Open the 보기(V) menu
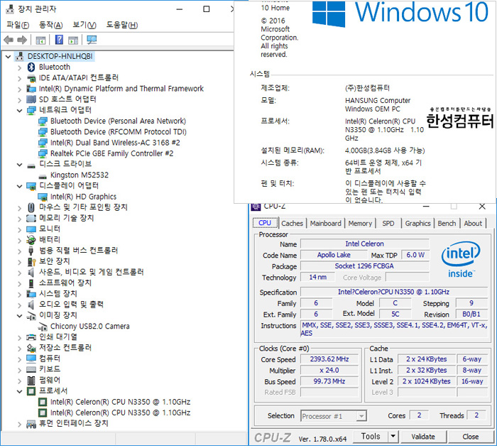497x448 pixels. coord(84,25)
